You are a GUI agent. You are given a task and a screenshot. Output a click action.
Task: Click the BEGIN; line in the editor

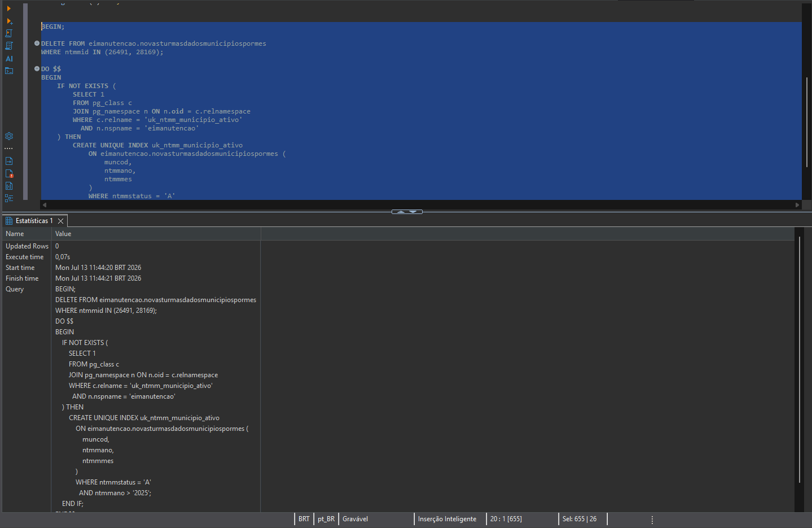53,27
